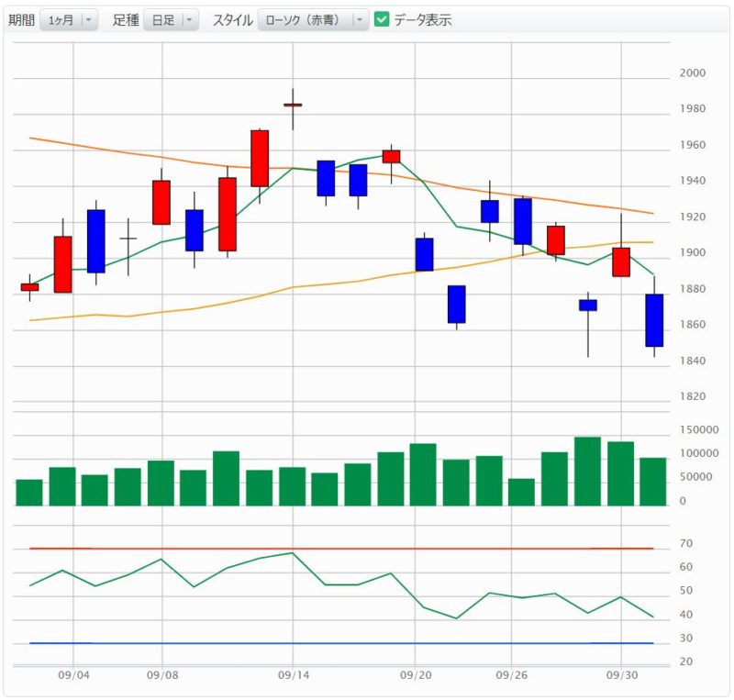Click the doji candlestick on 09/14
Screen dimensions: 734x700
coord(293,106)
